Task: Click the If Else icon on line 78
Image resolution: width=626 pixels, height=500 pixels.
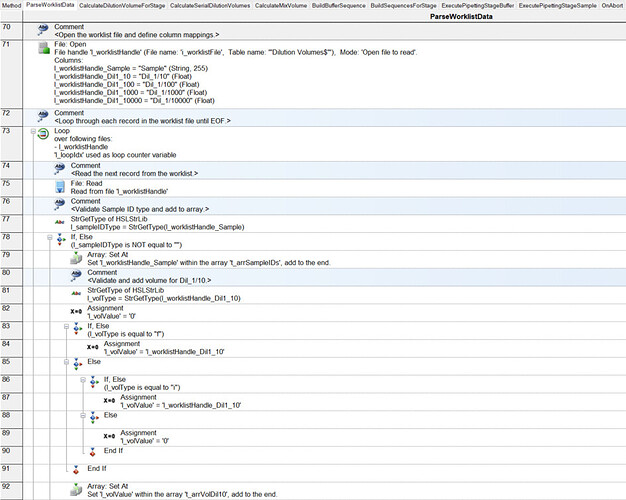Action: point(61,240)
